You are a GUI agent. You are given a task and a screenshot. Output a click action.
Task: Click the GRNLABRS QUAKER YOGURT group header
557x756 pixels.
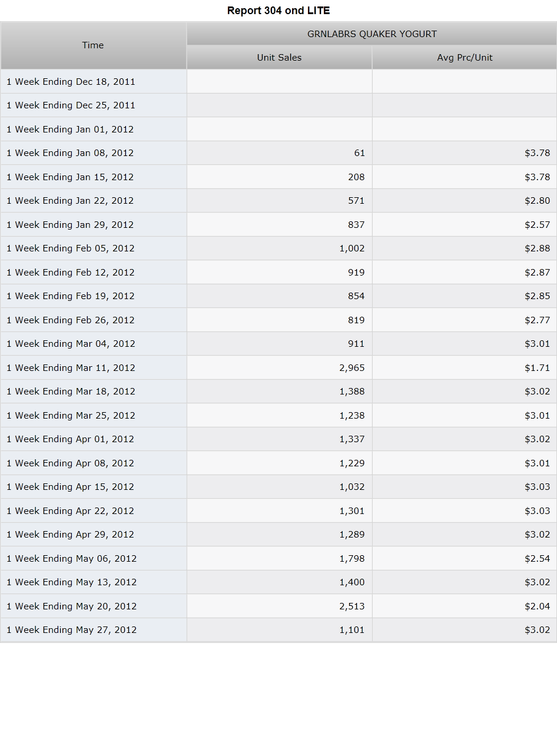click(x=372, y=34)
